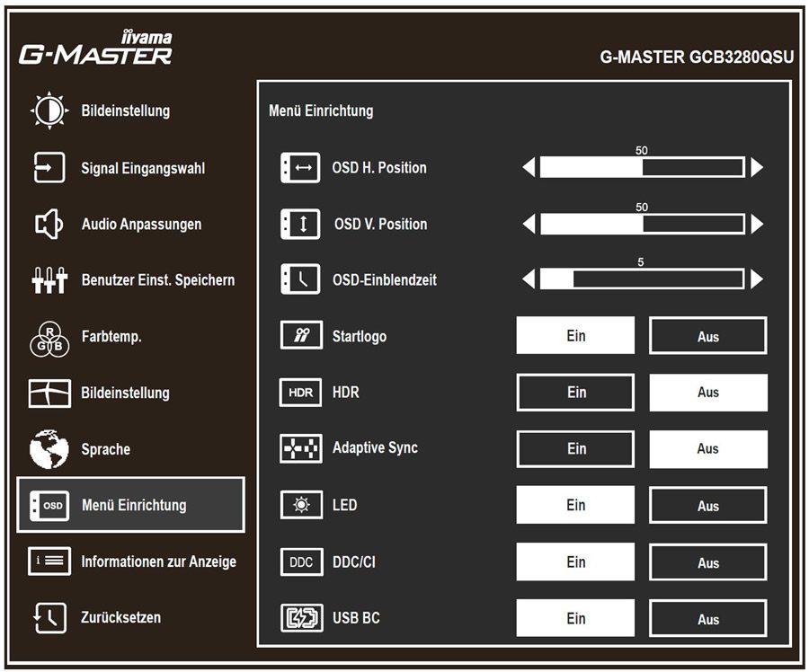This screenshot has width=809, height=672.
Task: Click the iiyama G-MASTER logo
Action: [x=96, y=49]
